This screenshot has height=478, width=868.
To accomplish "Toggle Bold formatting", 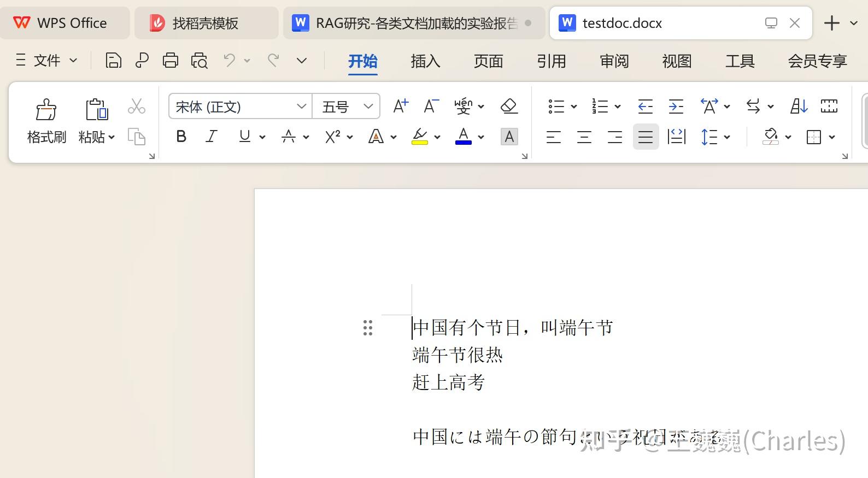I will pos(181,137).
